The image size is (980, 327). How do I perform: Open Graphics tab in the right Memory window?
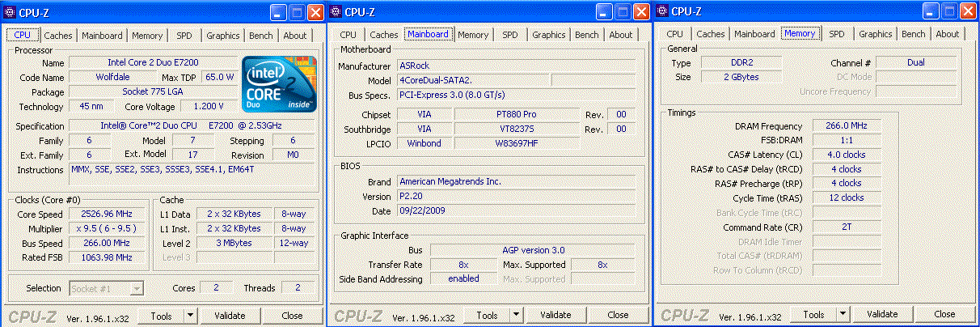[x=875, y=35]
